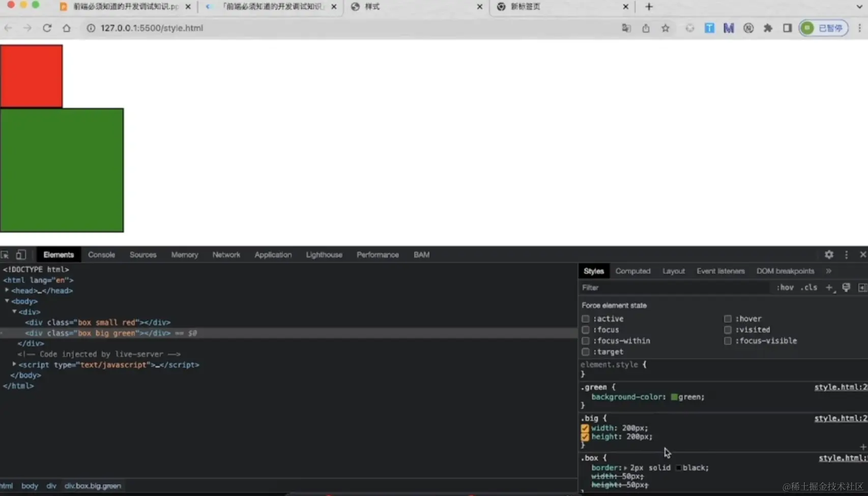
Task: Expand the border shorthand property
Action: click(625, 468)
